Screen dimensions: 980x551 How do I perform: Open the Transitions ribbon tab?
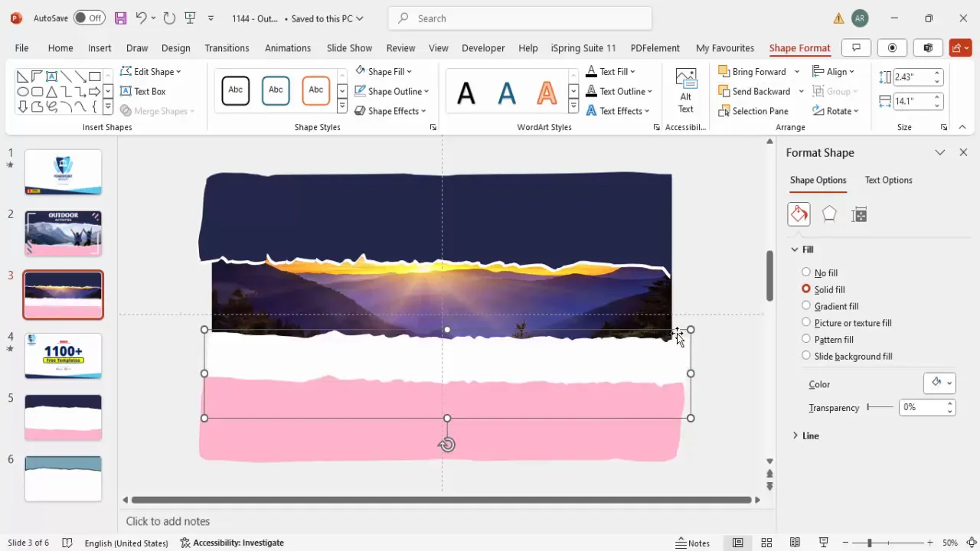click(x=227, y=47)
